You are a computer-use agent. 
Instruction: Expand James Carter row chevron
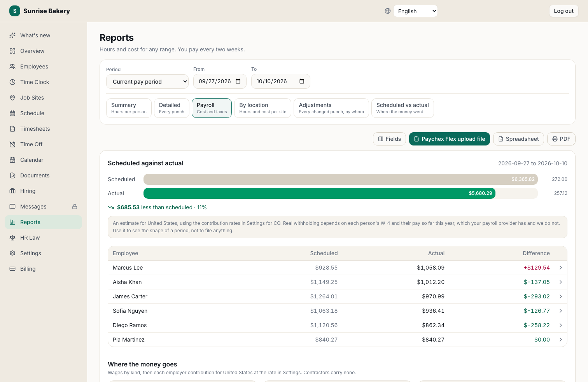[561, 296]
